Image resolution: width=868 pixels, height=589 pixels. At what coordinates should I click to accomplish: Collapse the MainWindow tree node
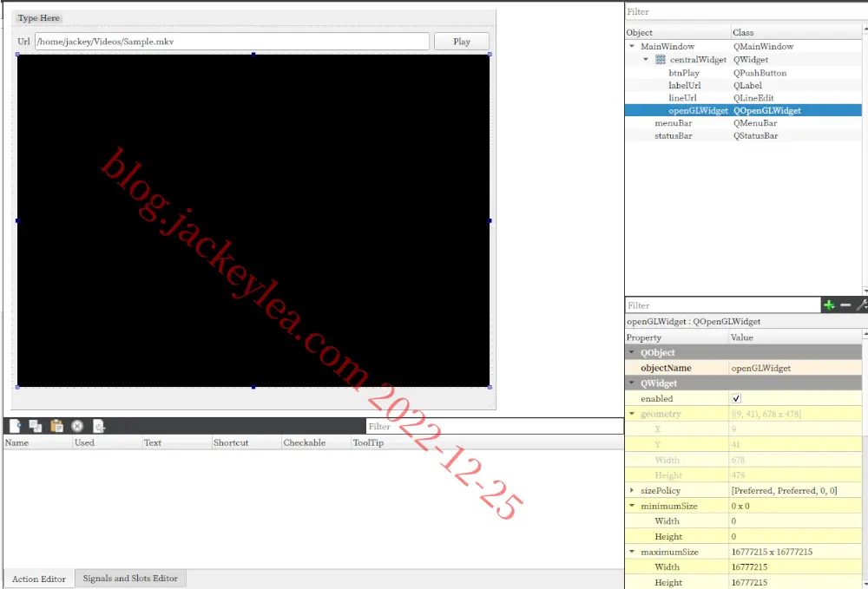click(x=632, y=47)
